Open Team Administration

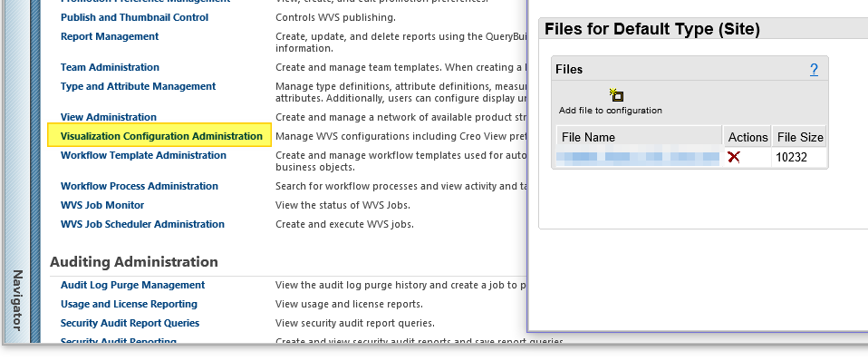click(110, 67)
